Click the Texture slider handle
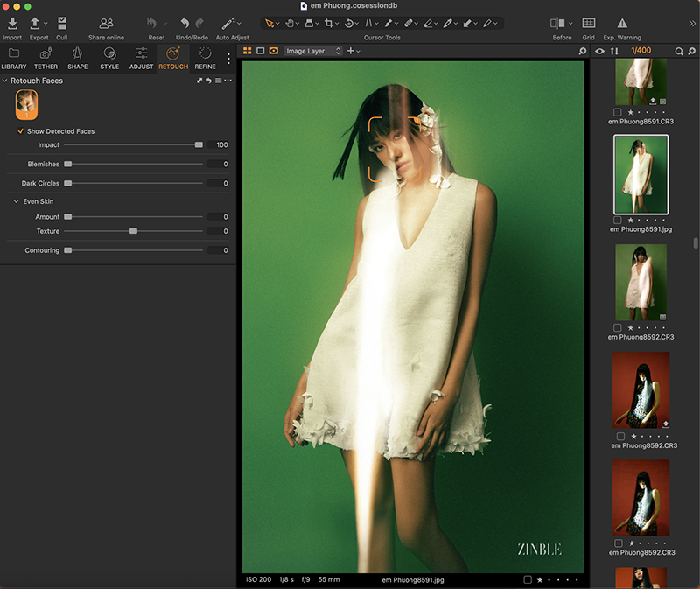 point(133,231)
